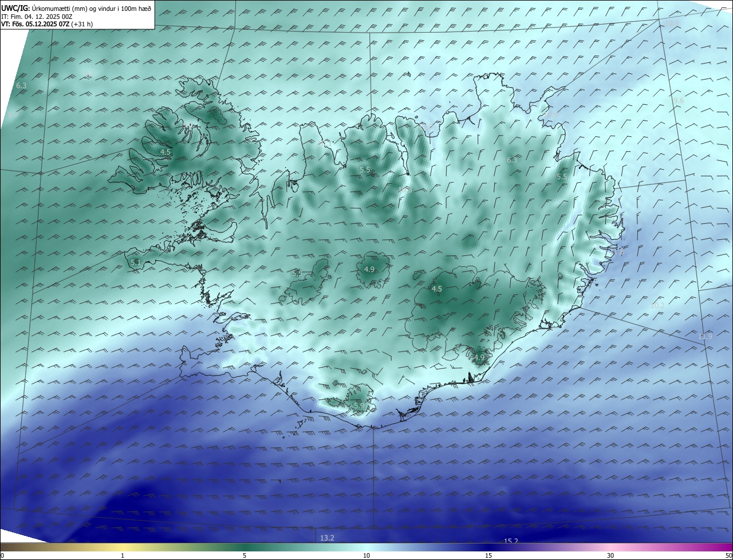The height and width of the screenshot is (560, 733).
Task: Click the color scale tick label 30
Action: (x=610, y=555)
